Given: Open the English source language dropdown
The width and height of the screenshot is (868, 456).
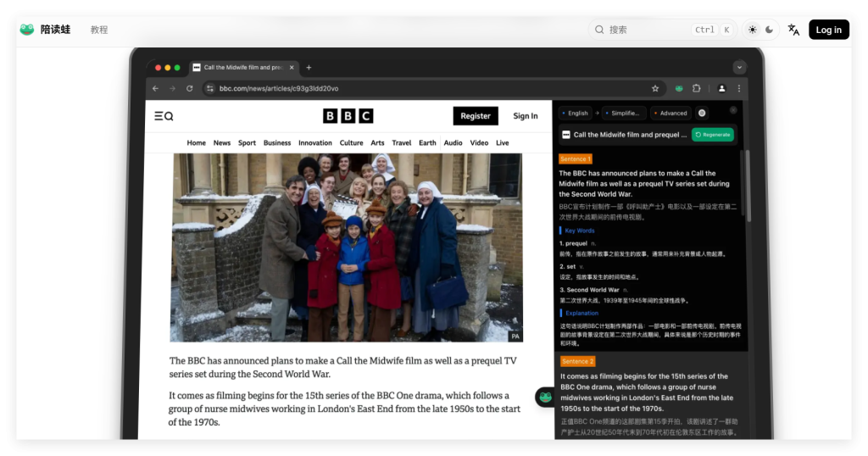Looking at the screenshot, I should [x=576, y=113].
